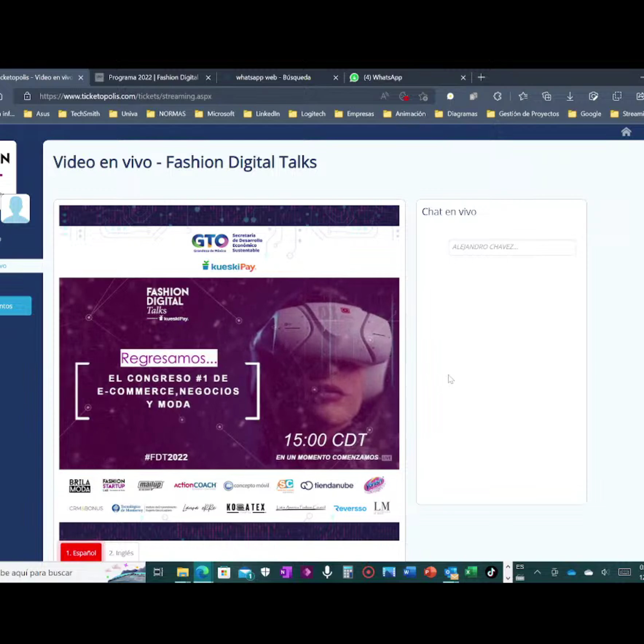Click the microphone icon on the taskbar
Image resolution: width=644 pixels, height=644 pixels.
click(327, 572)
